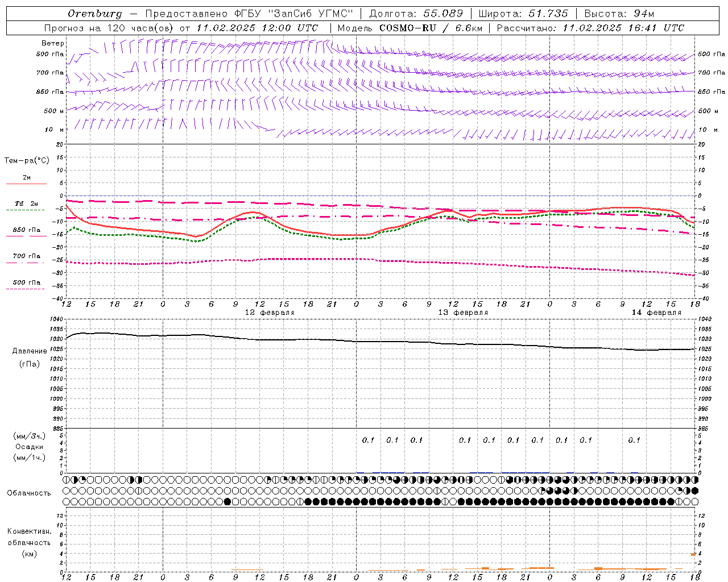
Task: Select the Облачность cloudiness label
Action: [29, 493]
